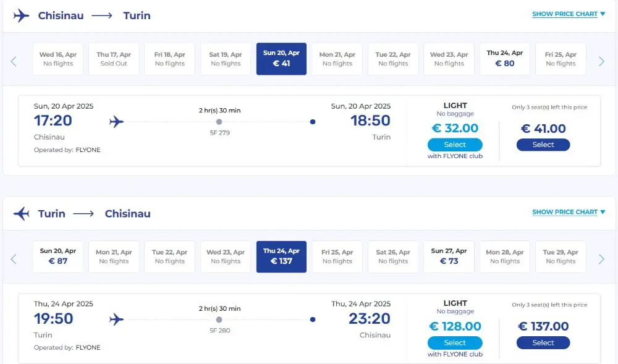Click the return airplane icon beside Turin
The height and width of the screenshot is (364, 618).
pos(21,213)
